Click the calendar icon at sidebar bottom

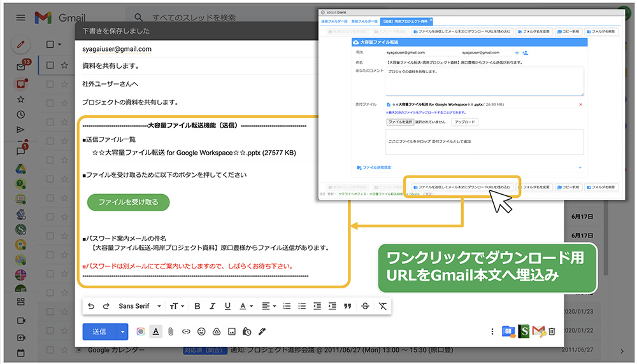click(21, 353)
